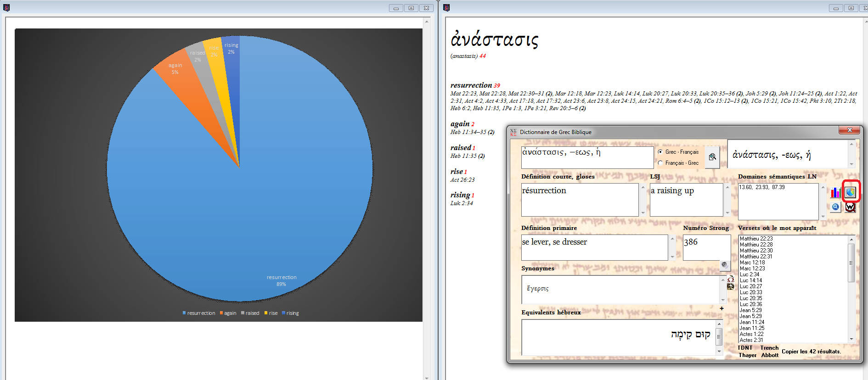
Task: Click Copier les 42 résultats
Action: point(811,352)
